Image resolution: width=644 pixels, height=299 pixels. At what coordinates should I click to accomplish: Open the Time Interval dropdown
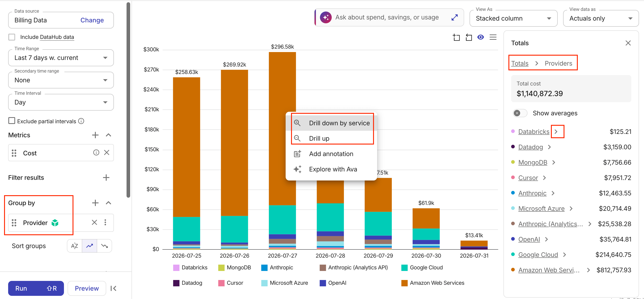coord(61,102)
